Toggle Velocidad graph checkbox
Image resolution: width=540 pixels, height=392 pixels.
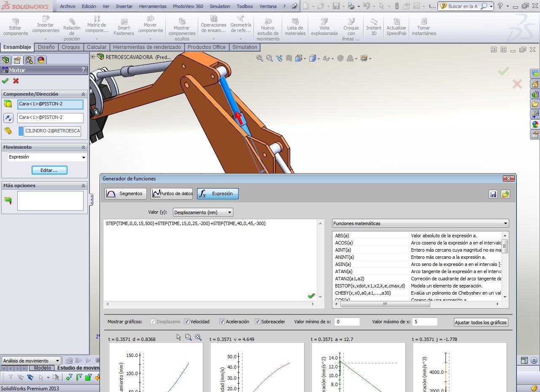click(x=187, y=322)
